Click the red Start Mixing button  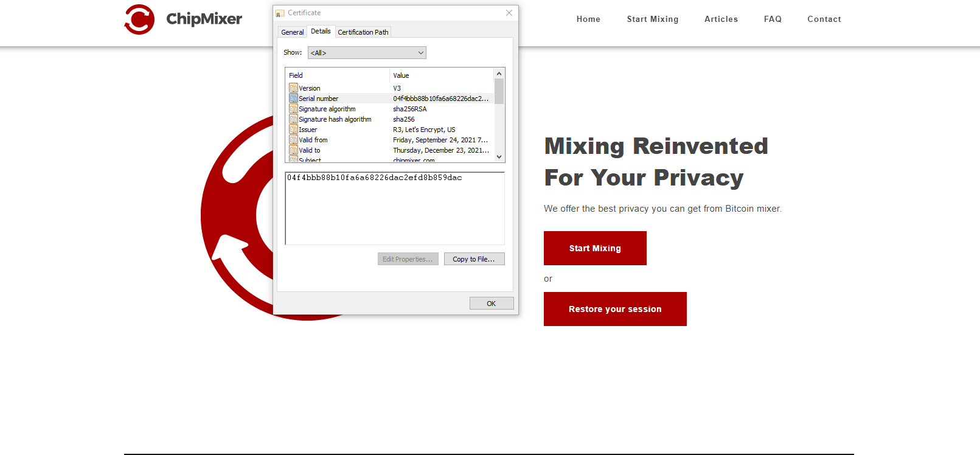pos(595,248)
